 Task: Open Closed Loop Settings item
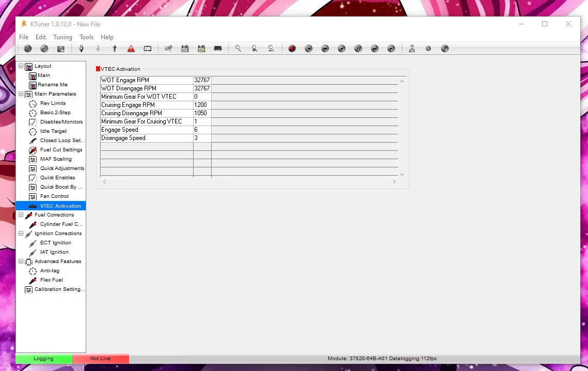62,141
